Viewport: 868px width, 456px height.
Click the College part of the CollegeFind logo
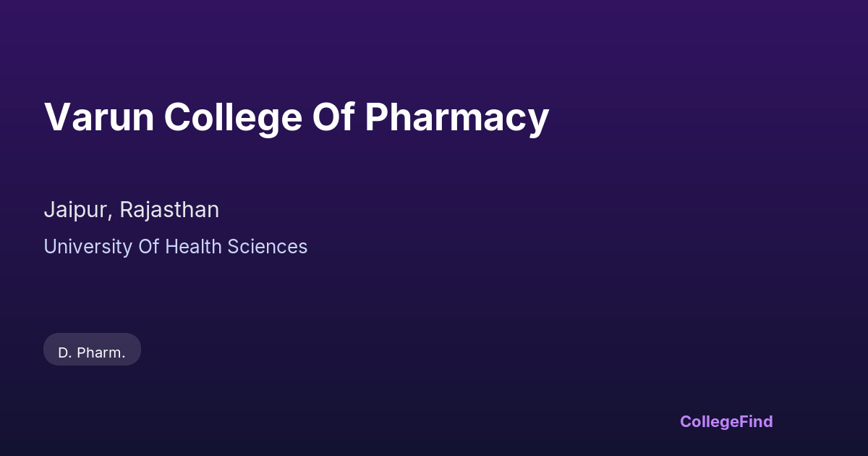(x=709, y=421)
